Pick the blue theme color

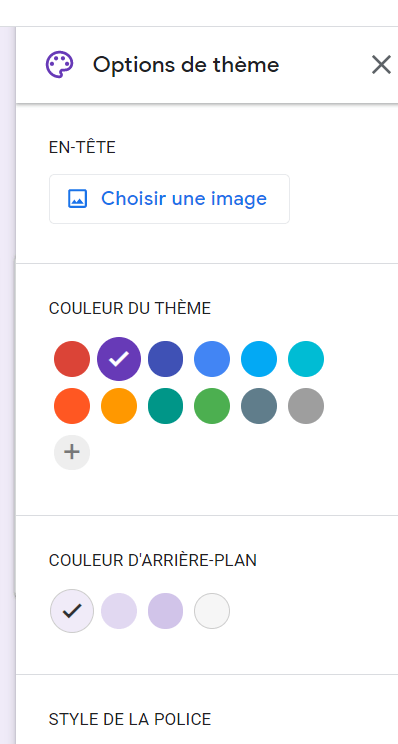point(212,359)
